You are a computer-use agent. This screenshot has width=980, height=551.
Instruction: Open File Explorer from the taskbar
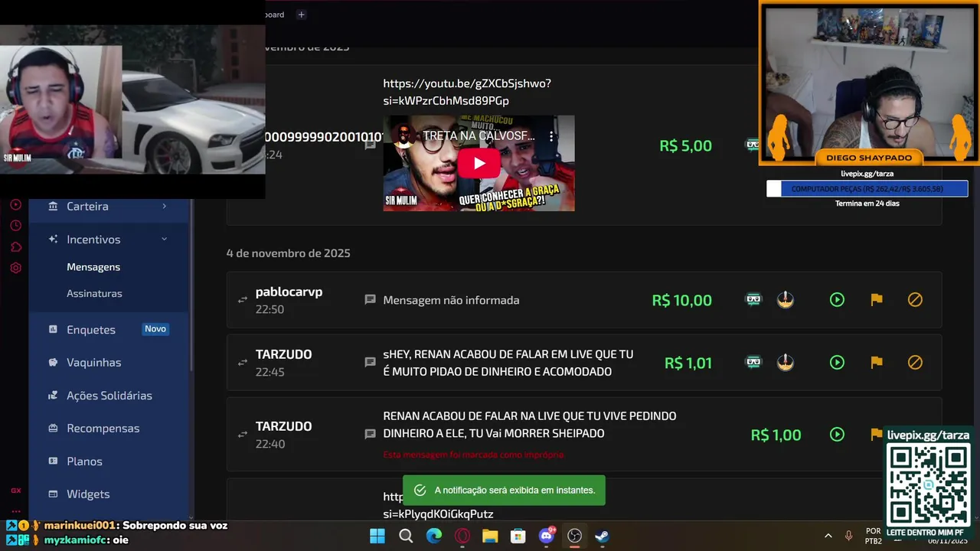pos(490,536)
